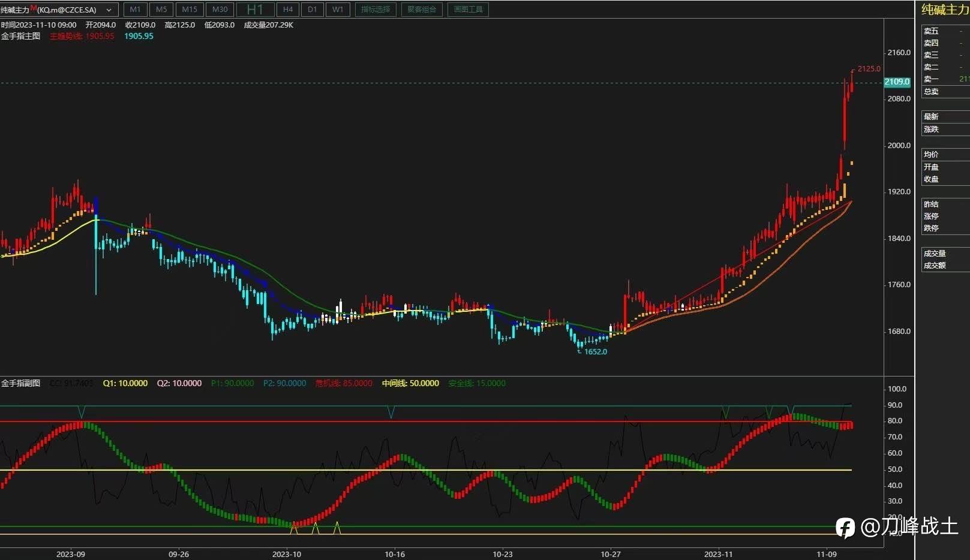Click the 100.0 sub-chart axis label
This screenshot has height=560, width=970.
pos(897,389)
